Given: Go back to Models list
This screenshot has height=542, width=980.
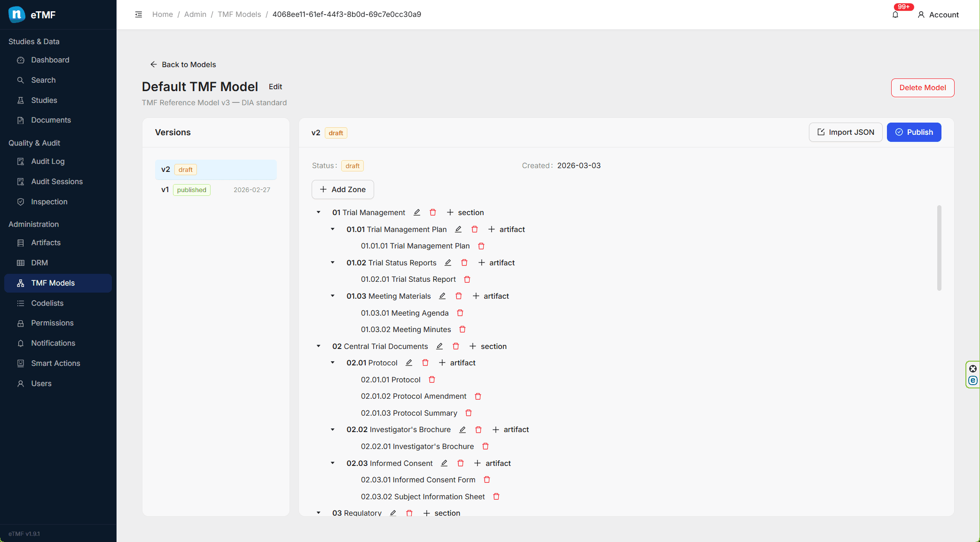Looking at the screenshot, I should coord(183,64).
